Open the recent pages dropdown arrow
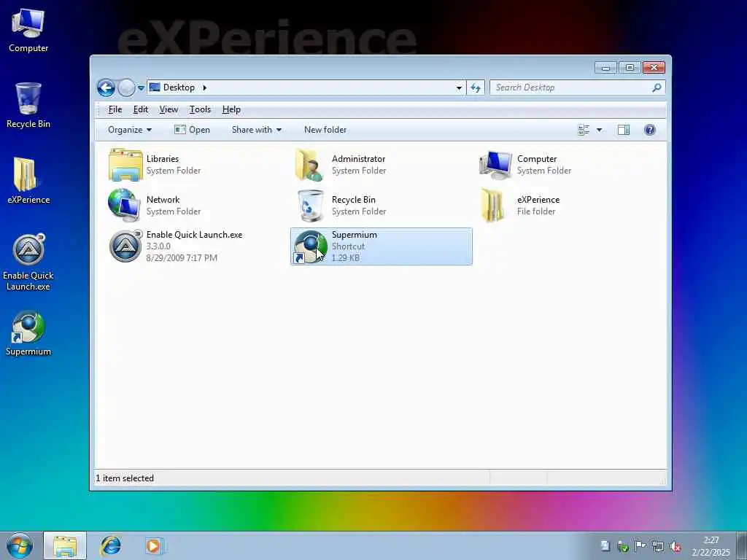Screen dimensions: 747x560 [x=141, y=88]
